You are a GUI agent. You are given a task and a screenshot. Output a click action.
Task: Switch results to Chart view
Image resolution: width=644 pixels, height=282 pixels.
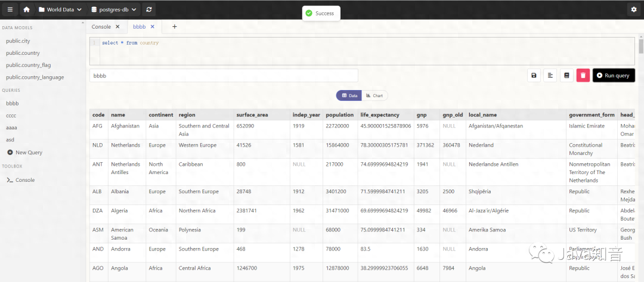click(374, 95)
